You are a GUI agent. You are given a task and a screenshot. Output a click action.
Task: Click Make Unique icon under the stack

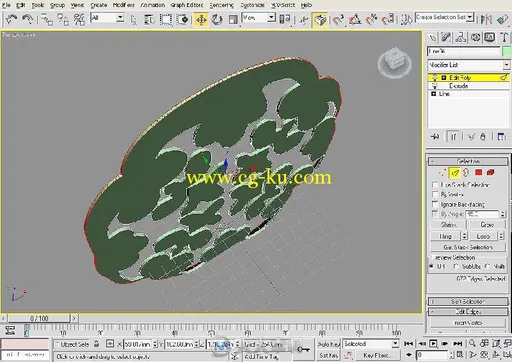coord(471,137)
